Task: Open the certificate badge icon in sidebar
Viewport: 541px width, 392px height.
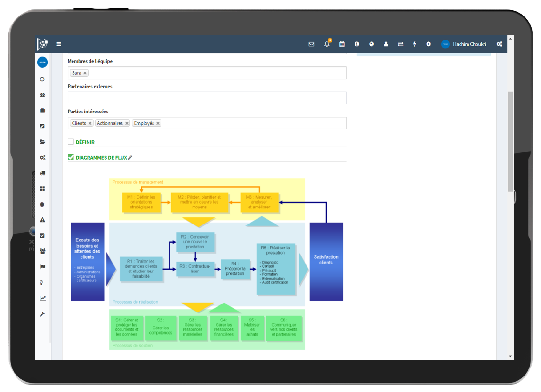Action: tap(42, 204)
